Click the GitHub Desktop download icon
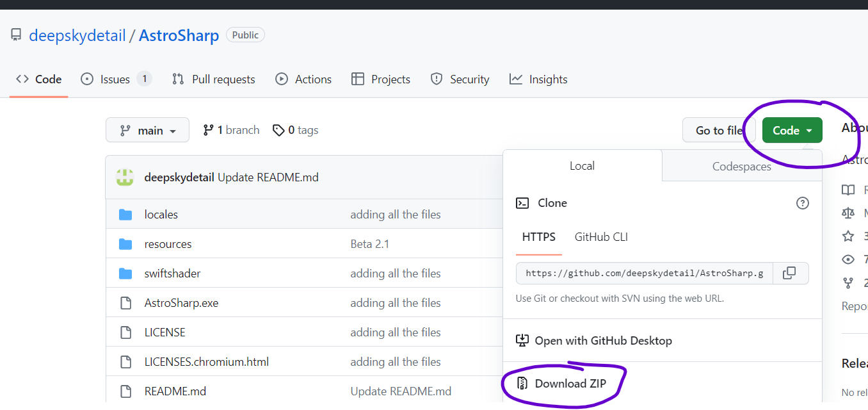This screenshot has height=410, width=868. point(522,341)
